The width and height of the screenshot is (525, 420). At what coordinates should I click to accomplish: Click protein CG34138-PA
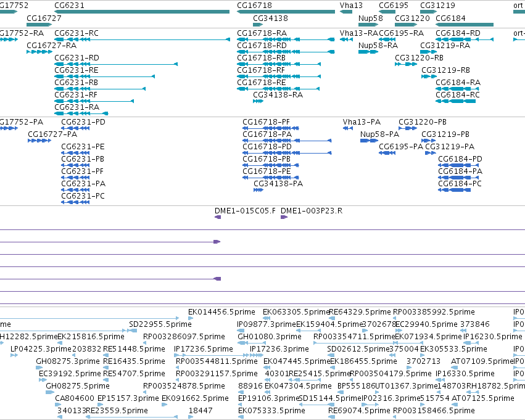pyautogui.click(x=258, y=190)
